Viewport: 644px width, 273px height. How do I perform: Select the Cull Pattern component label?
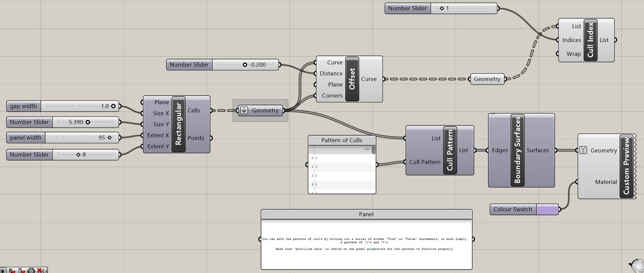(450, 150)
